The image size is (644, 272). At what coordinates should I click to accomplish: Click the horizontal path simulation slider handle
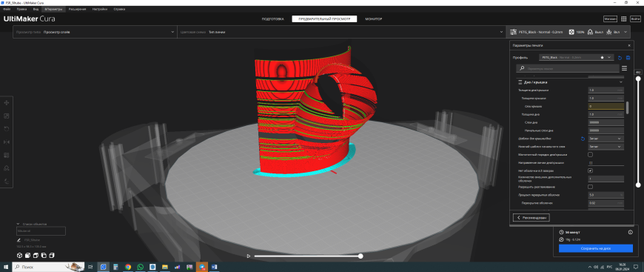point(360,256)
